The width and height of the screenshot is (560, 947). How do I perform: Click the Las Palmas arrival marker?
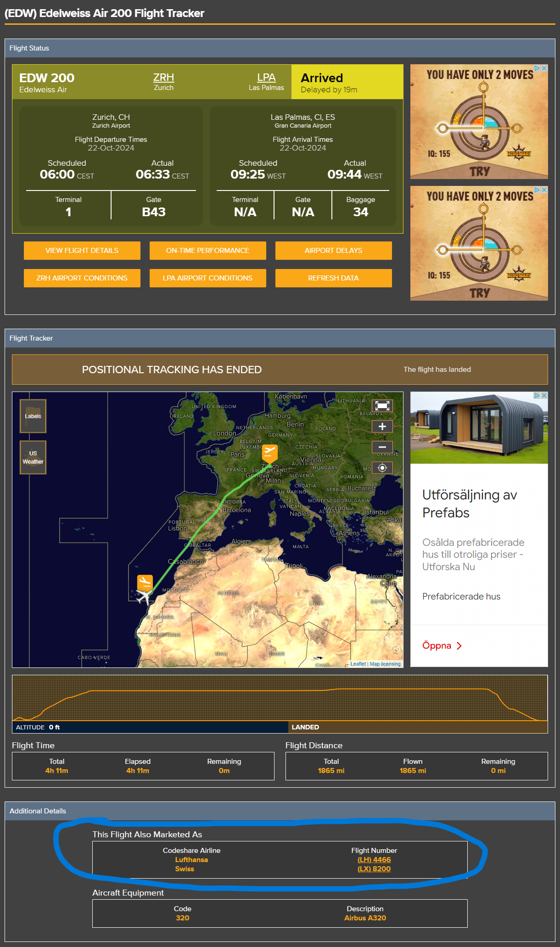pyautogui.click(x=145, y=583)
